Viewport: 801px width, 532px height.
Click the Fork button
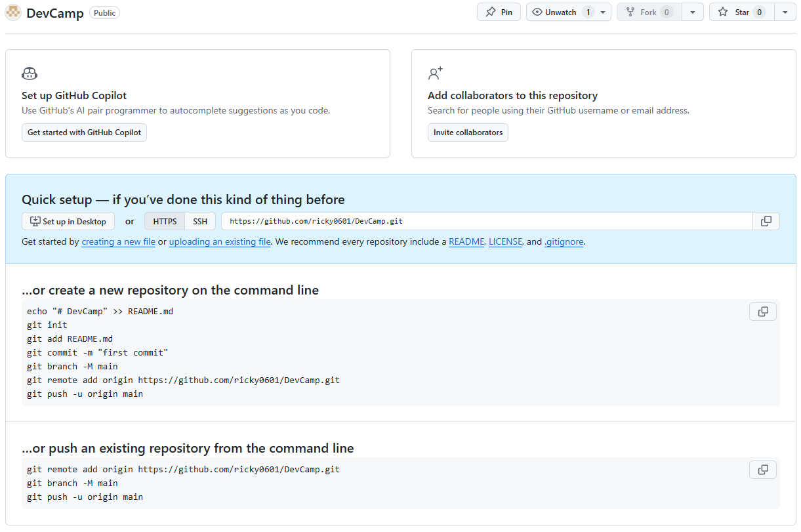pyautogui.click(x=649, y=12)
